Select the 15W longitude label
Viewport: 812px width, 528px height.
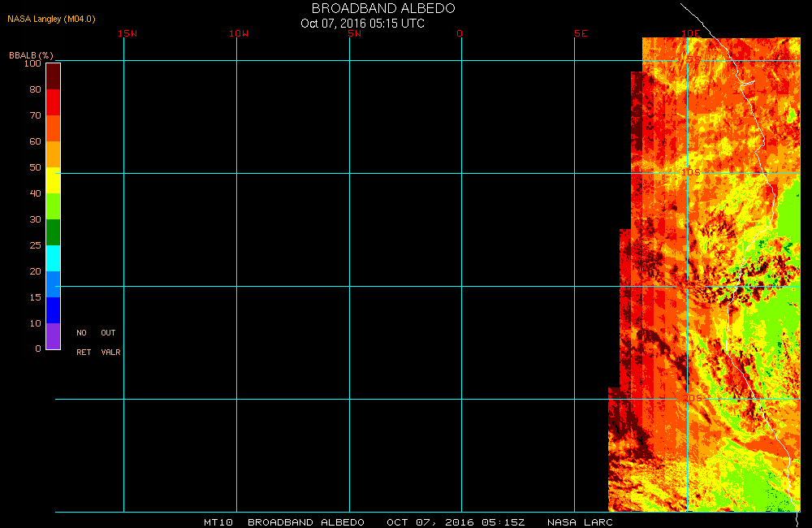(127, 33)
